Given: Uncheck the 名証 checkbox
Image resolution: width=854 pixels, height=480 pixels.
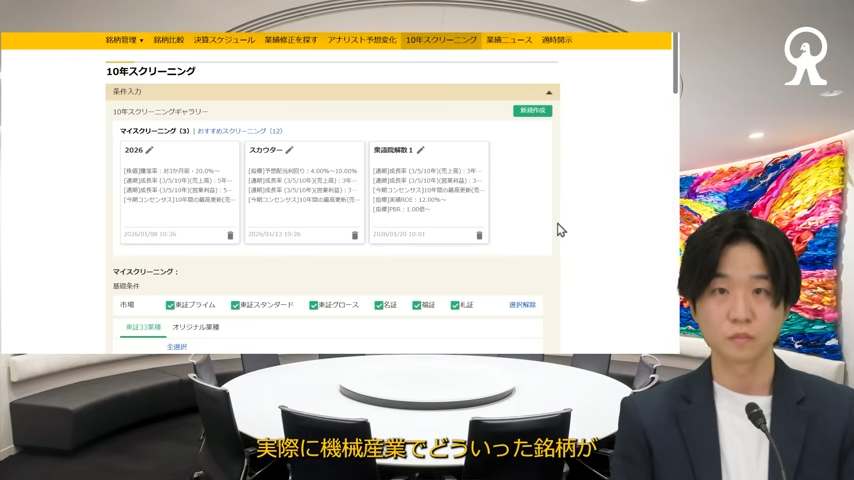Looking at the screenshot, I should tap(379, 305).
